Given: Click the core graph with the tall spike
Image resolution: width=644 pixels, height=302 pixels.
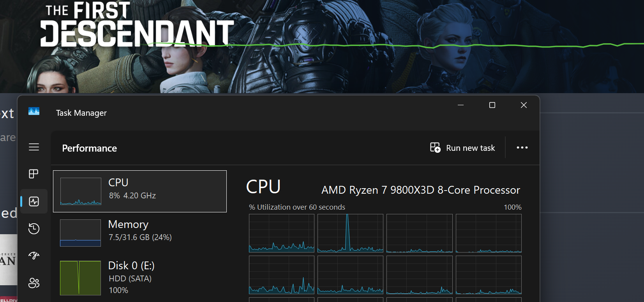Looking at the screenshot, I should tap(350, 233).
